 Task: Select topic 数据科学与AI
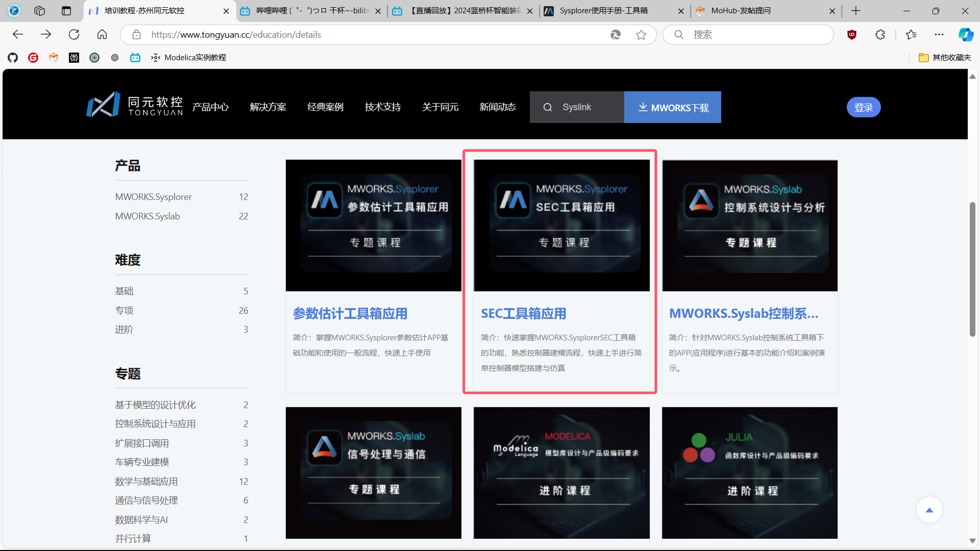click(181, 520)
